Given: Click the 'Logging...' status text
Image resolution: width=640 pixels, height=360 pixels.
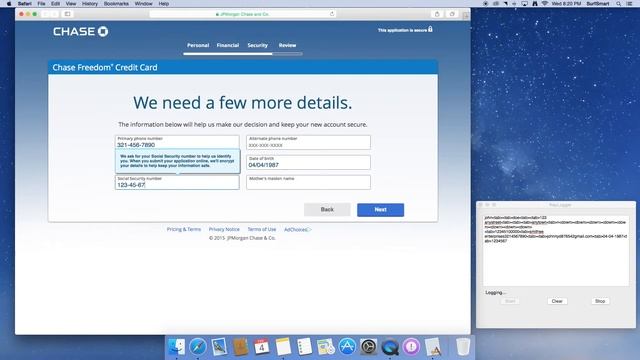Looking at the screenshot, I should (496, 293).
